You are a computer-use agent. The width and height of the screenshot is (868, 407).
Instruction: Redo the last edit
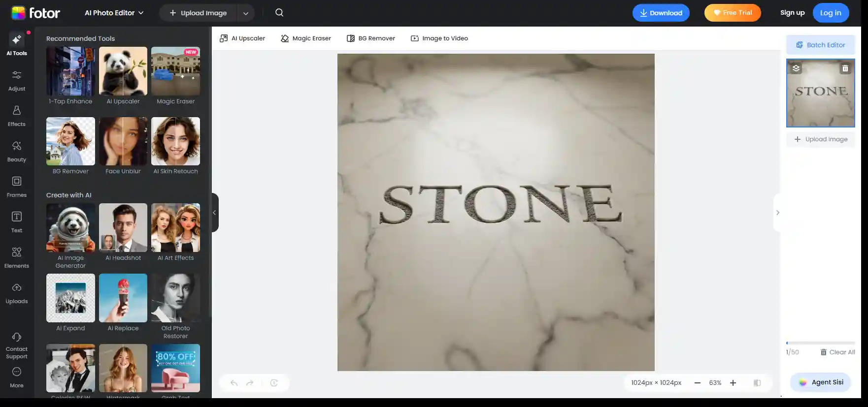(250, 383)
